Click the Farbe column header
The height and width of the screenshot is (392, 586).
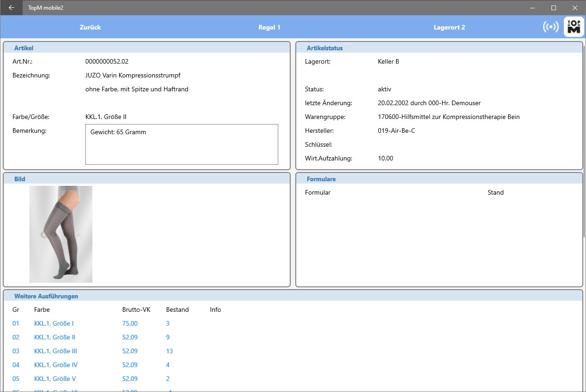pos(42,309)
